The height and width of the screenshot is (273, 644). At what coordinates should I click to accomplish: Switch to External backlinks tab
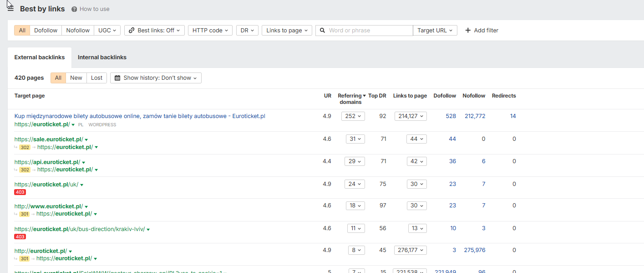click(40, 57)
